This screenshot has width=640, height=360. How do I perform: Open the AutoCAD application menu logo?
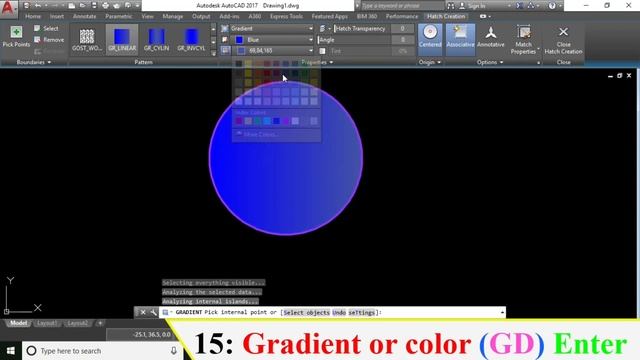[8, 8]
